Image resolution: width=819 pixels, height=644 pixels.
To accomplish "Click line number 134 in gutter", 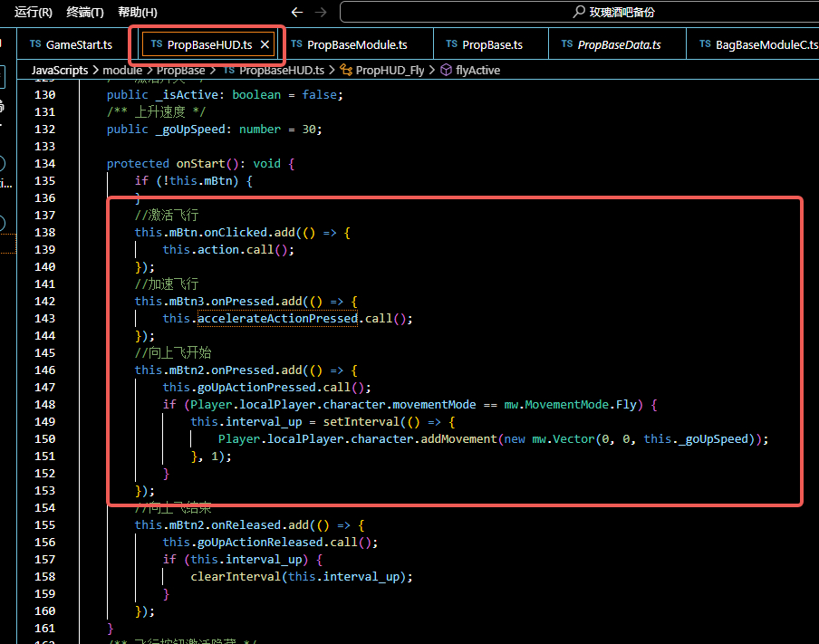I will coord(45,163).
